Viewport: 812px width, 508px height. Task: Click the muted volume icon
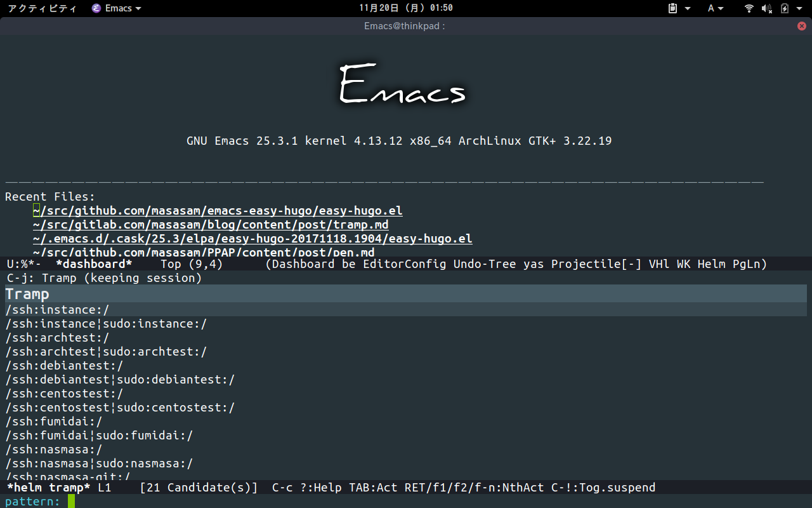pyautogui.click(x=766, y=8)
